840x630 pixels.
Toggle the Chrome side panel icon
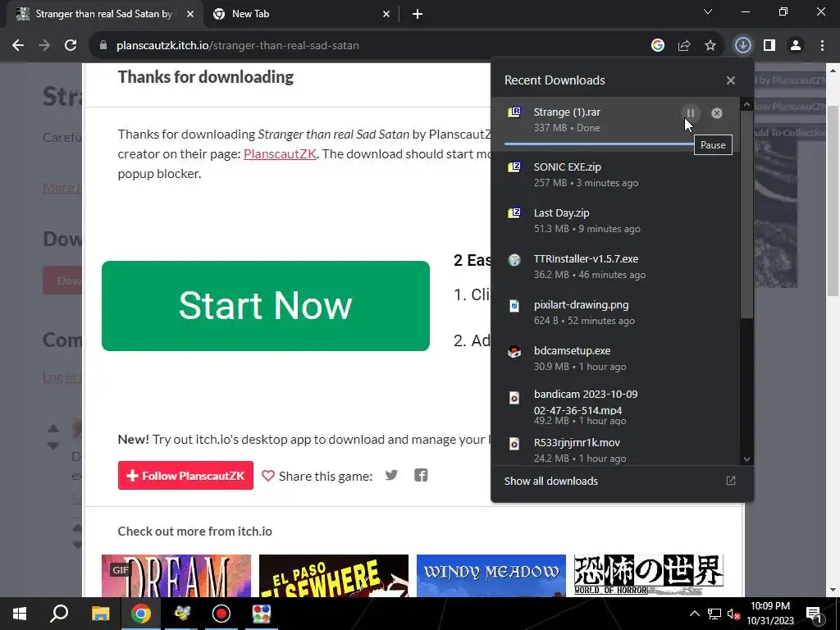pos(769,46)
